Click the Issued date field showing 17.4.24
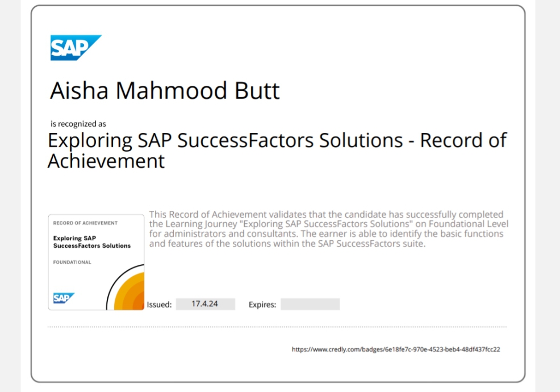Viewport: 560px width, 392px height. tap(204, 304)
